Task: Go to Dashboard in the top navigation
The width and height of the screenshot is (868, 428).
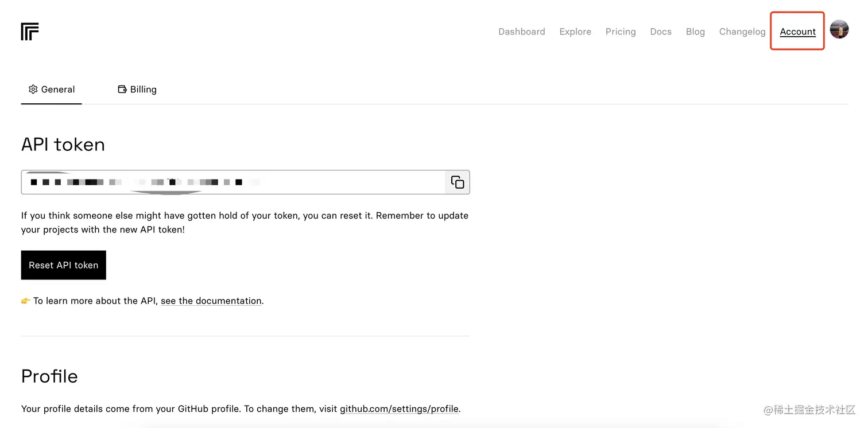Action: [521, 32]
